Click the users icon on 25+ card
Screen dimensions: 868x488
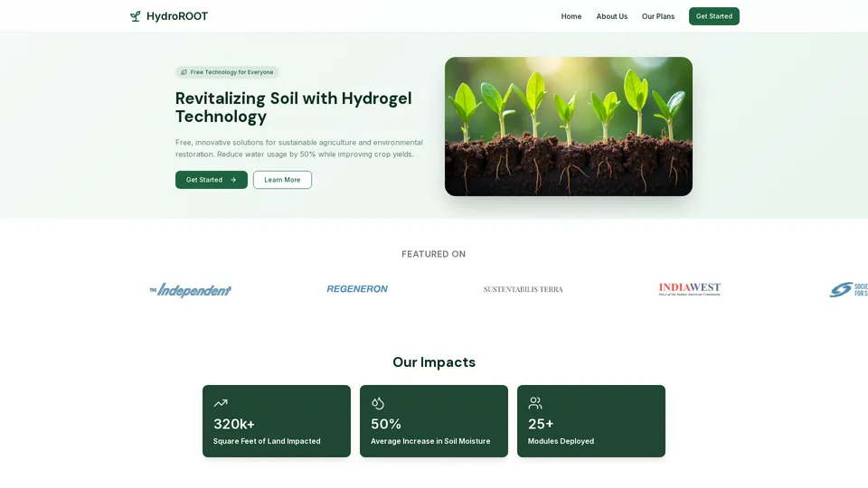[534, 403]
